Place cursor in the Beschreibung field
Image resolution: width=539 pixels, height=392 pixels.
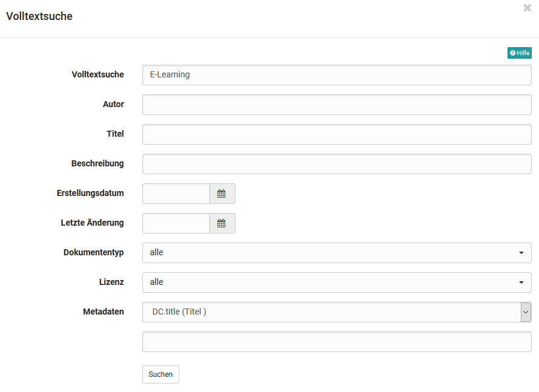[x=336, y=164]
